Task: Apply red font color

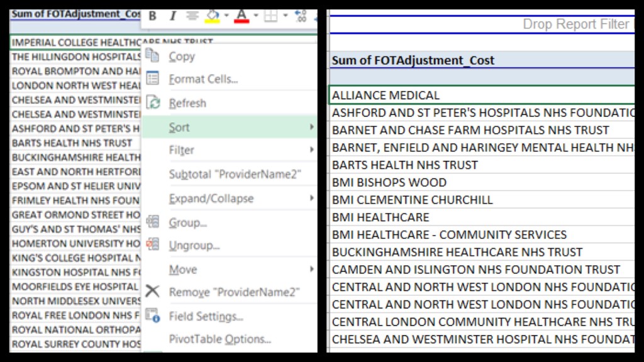Action: 241,16
